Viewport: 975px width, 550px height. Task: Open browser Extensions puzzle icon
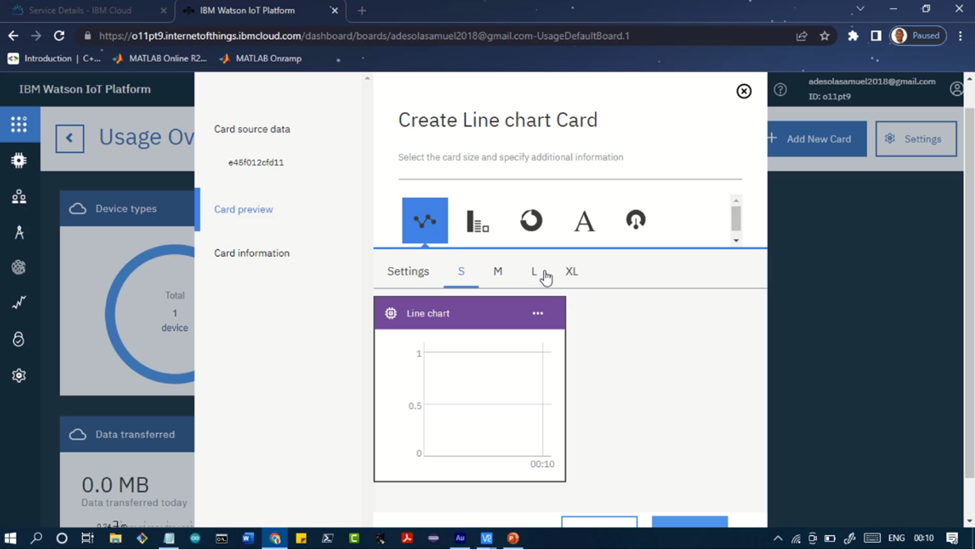tap(853, 36)
